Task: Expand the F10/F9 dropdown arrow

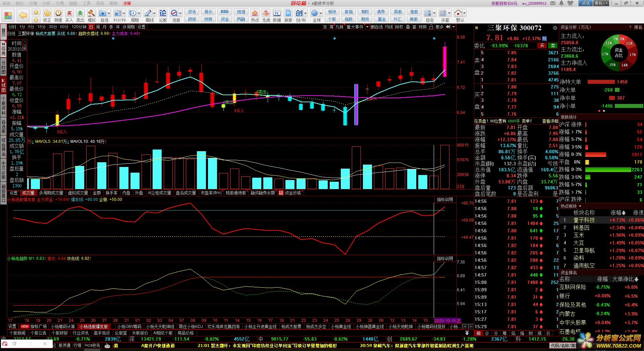Action: pos(124,13)
